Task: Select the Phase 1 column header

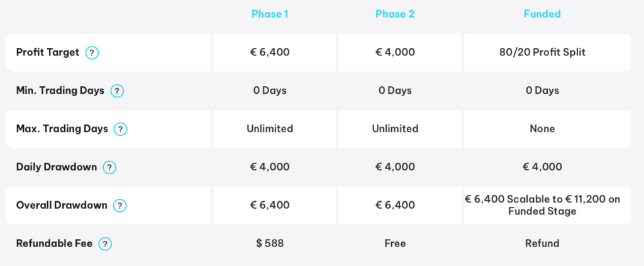Action: [270, 14]
